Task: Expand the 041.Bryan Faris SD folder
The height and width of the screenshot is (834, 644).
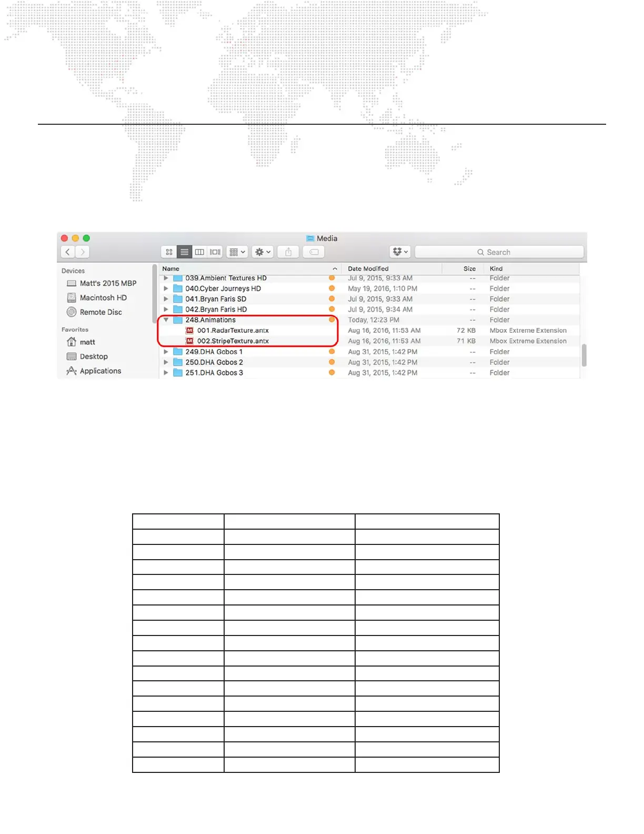Action: tap(166, 299)
